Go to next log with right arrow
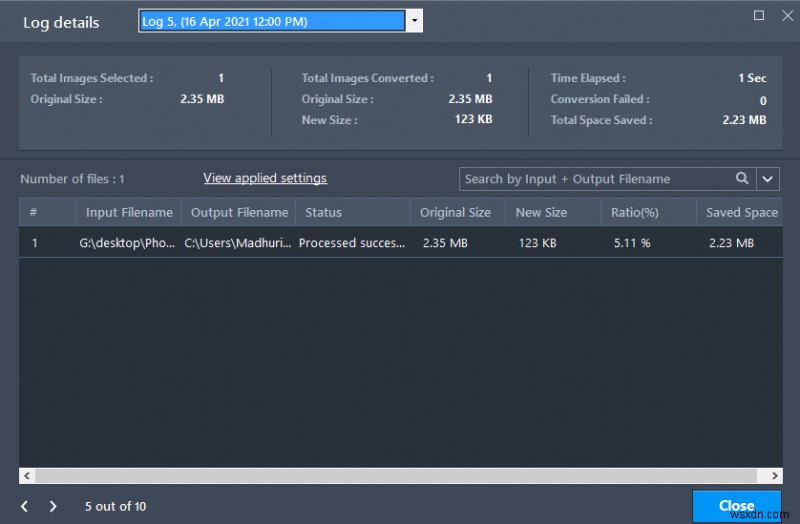 point(53,506)
